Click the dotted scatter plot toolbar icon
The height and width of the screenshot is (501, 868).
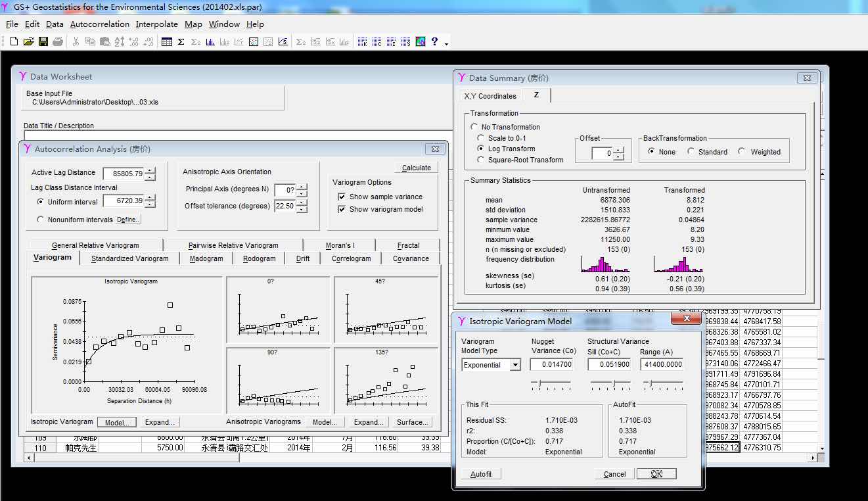[254, 41]
